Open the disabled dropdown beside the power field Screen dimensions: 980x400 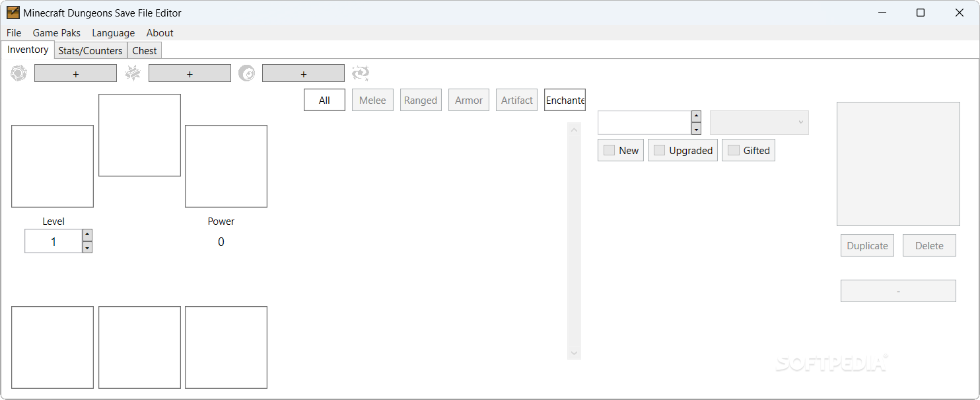pos(759,122)
